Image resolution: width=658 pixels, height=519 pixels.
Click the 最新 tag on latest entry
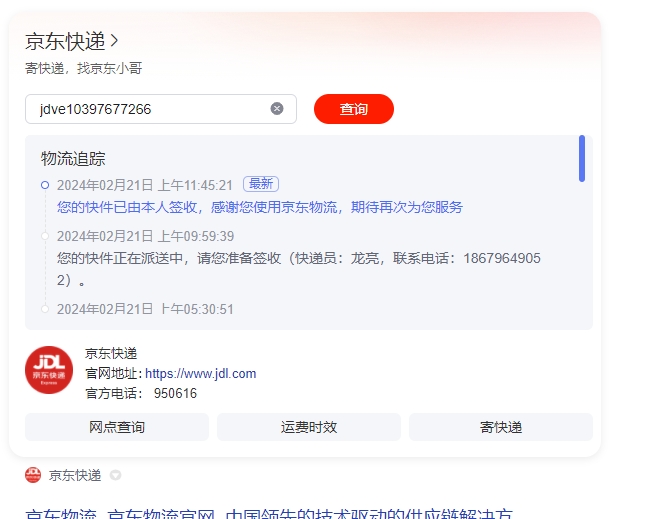coord(261,184)
